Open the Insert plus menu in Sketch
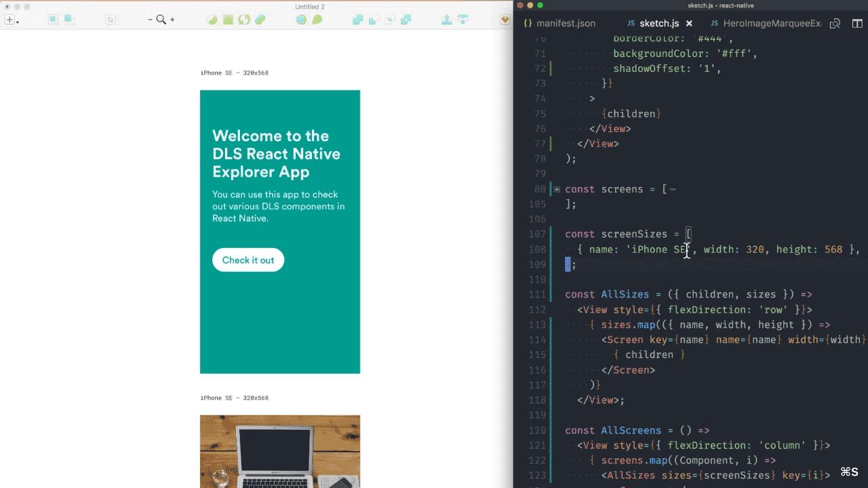 [x=12, y=20]
